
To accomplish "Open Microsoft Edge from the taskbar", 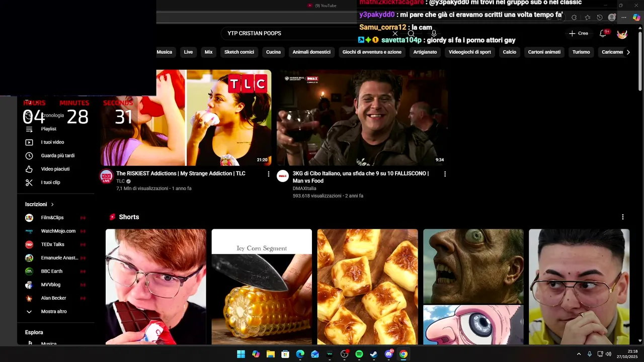I will pos(300,354).
